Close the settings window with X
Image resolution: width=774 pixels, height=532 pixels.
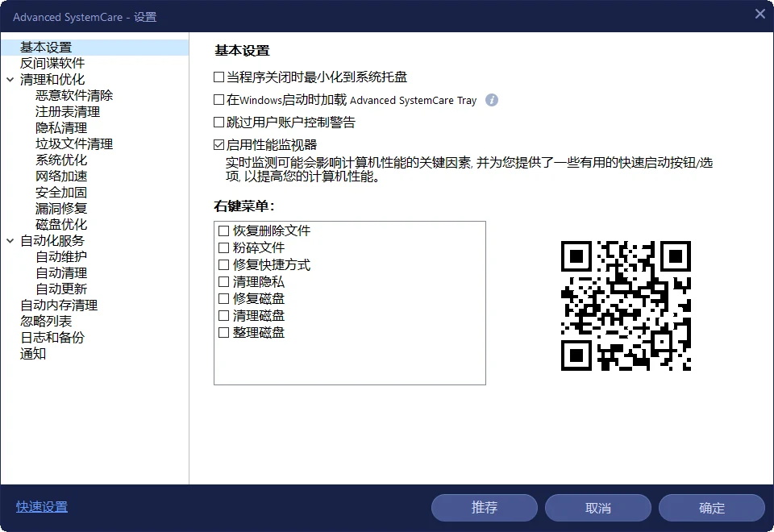(760, 15)
